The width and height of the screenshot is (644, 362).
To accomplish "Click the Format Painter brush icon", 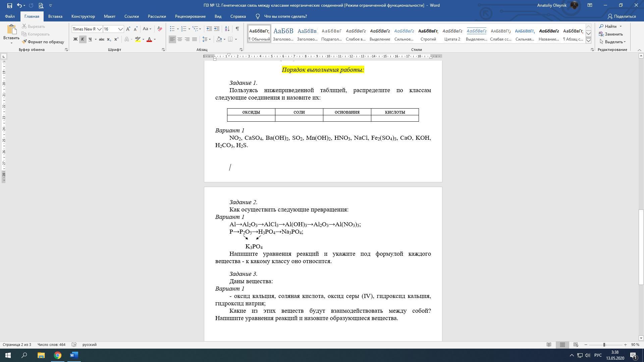I will tap(24, 42).
